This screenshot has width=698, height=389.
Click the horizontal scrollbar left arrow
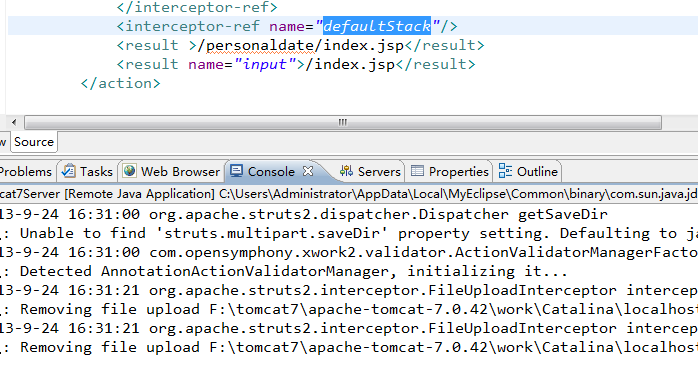[14, 122]
